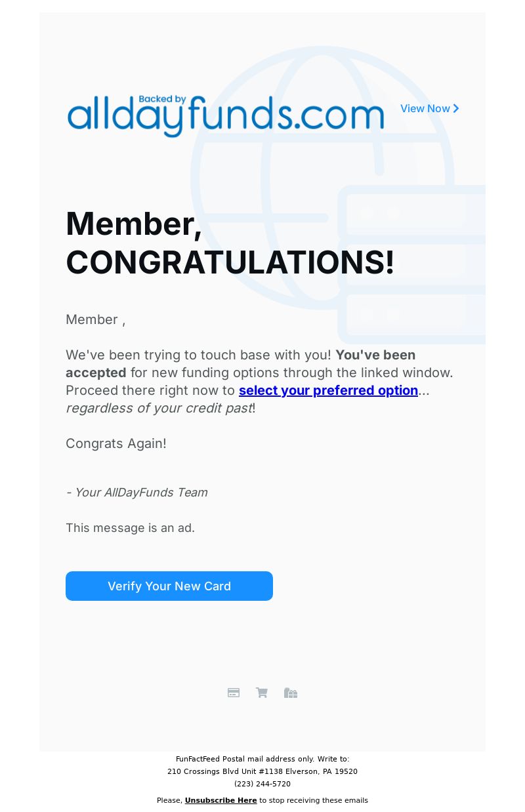Open the View Now link
The height and width of the screenshot is (812, 525).
pyautogui.click(x=430, y=108)
